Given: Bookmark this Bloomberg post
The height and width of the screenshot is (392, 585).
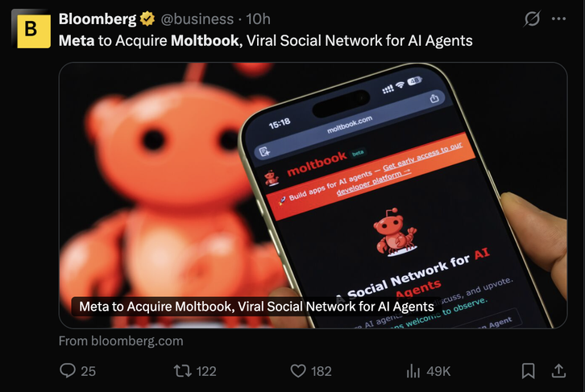Looking at the screenshot, I should 529,371.
